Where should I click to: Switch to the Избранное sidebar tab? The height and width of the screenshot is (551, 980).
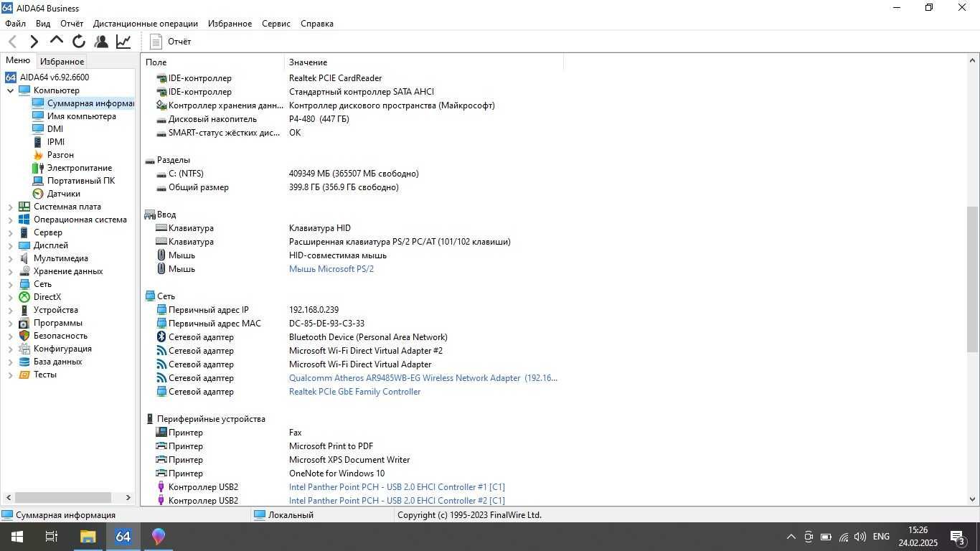[62, 62]
